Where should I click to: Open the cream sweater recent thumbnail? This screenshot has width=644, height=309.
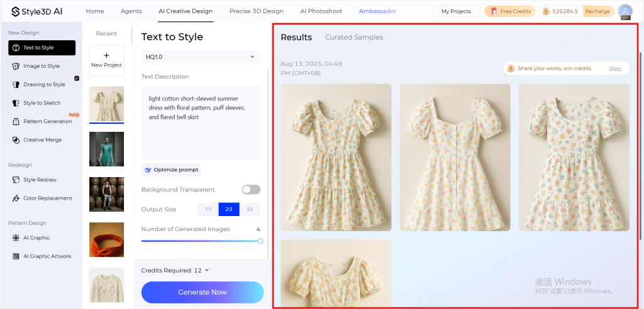click(106, 285)
